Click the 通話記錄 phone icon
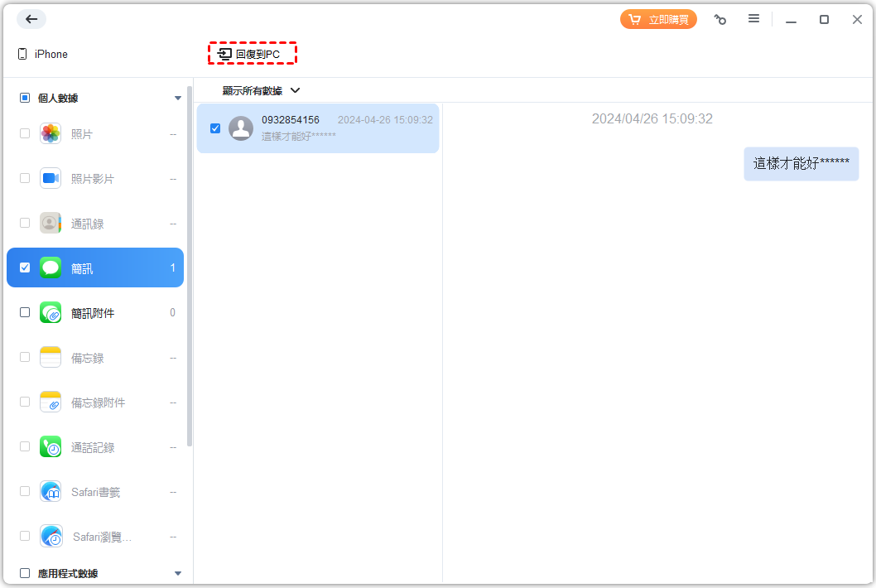The height and width of the screenshot is (588, 876). tap(51, 447)
